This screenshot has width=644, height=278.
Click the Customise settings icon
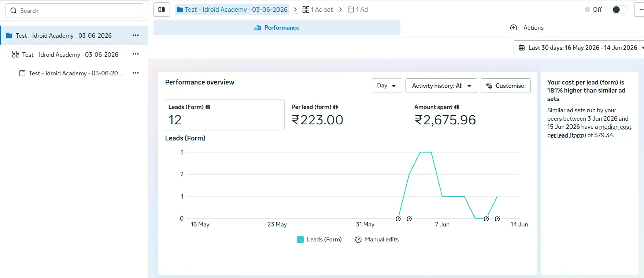coord(489,86)
